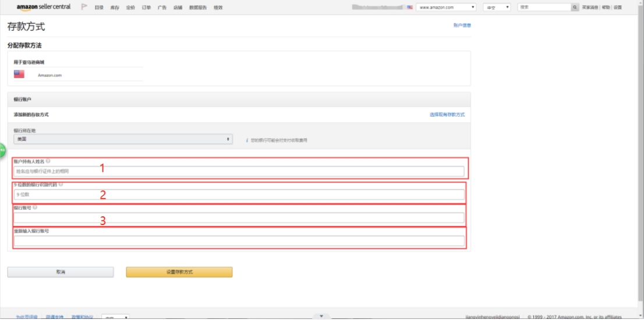Click the 账户持有人姓名 input field
The height and width of the screenshot is (320, 644).
pyautogui.click(x=239, y=171)
